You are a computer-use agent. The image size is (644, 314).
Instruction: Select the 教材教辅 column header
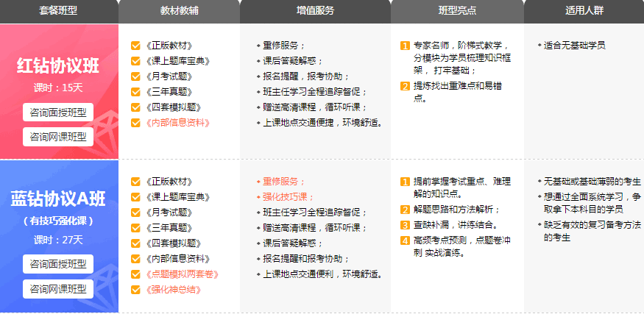(x=179, y=11)
